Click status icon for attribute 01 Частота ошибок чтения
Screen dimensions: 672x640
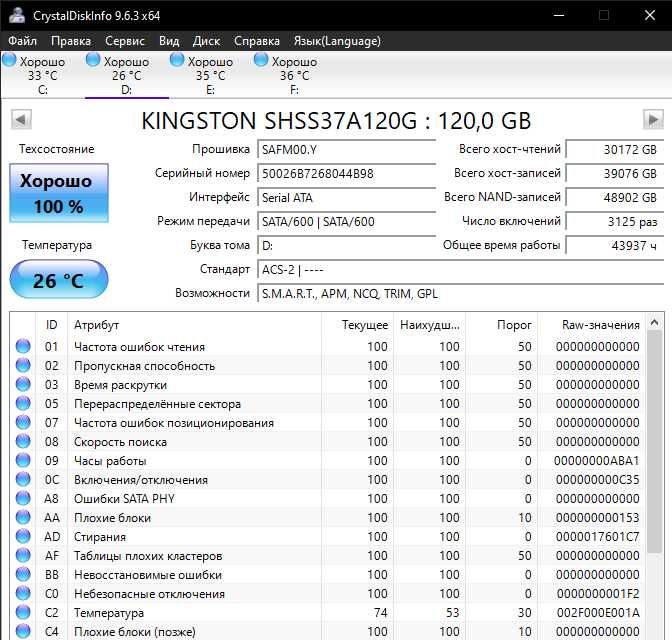[x=23, y=346]
